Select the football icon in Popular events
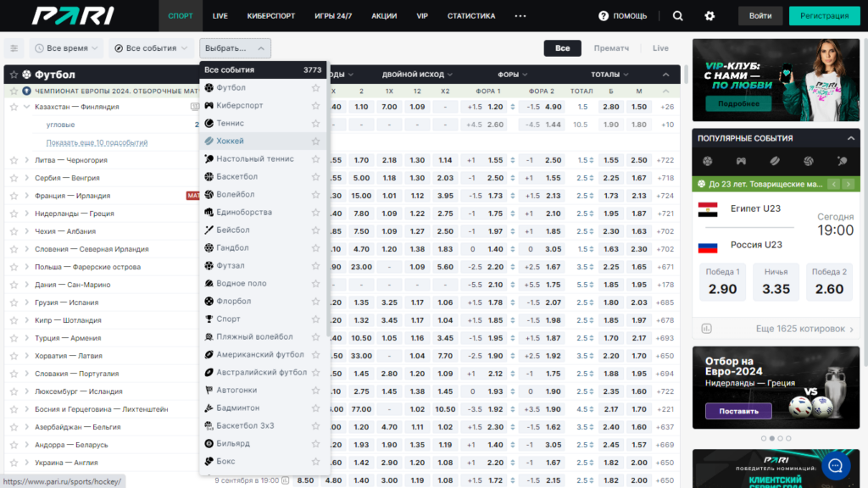 [x=708, y=161]
